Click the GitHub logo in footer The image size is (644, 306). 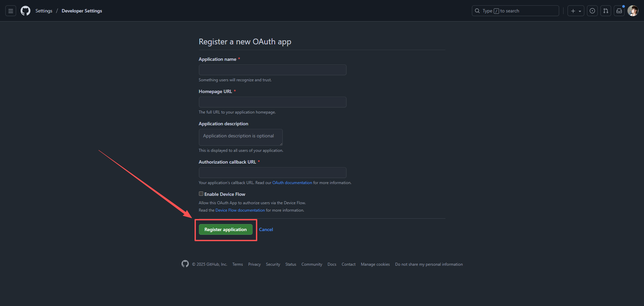click(185, 264)
